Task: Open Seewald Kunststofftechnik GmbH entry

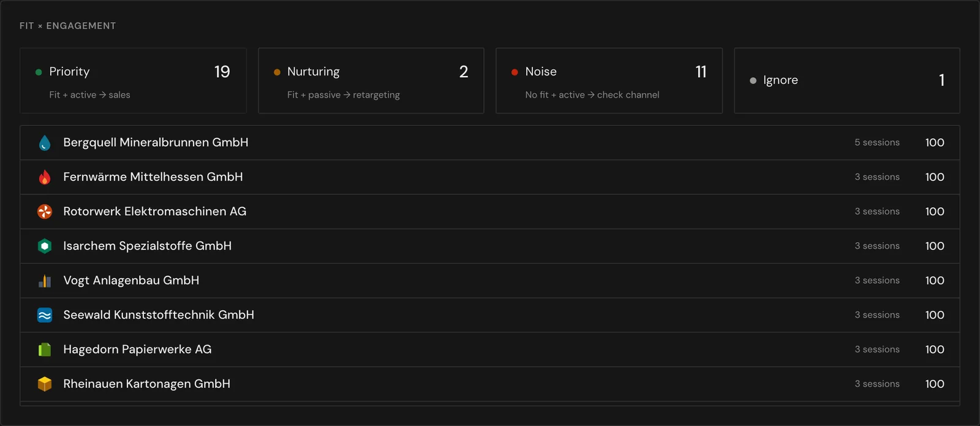Action: point(490,315)
